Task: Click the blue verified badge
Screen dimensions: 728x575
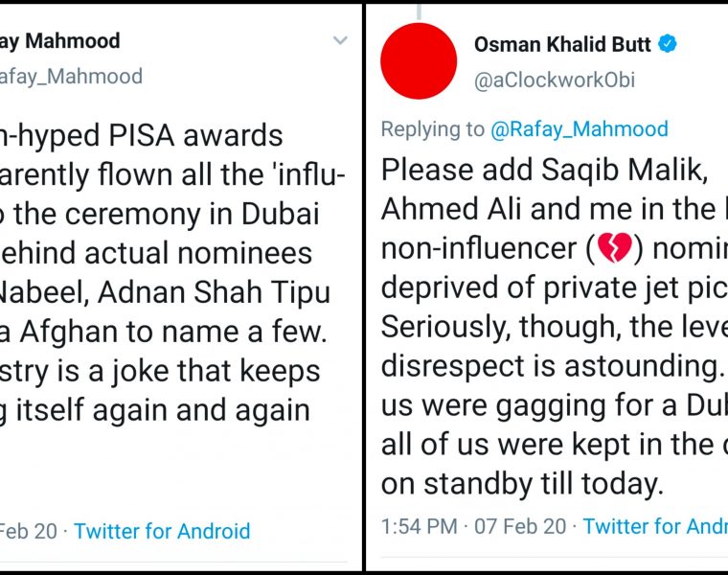Action: pyautogui.click(x=668, y=44)
